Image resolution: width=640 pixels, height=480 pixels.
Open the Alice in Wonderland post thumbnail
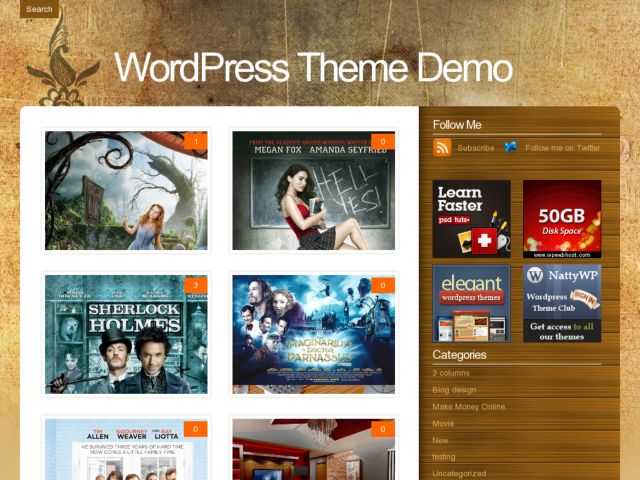[x=126, y=191]
